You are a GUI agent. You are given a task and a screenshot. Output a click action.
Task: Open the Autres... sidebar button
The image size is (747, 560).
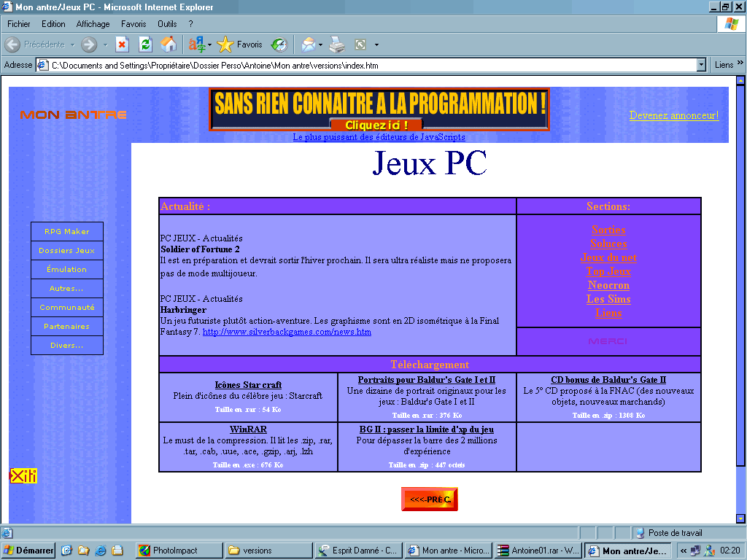67,289
